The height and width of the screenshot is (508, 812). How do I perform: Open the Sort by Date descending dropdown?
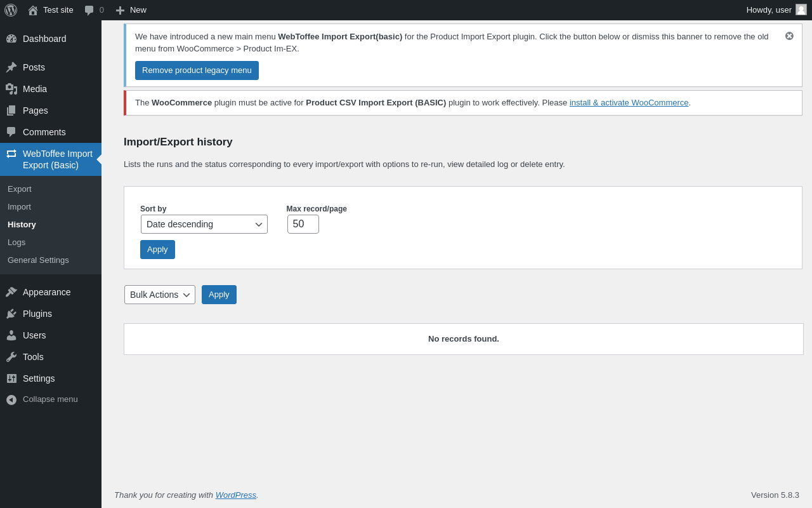click(204, 224)
